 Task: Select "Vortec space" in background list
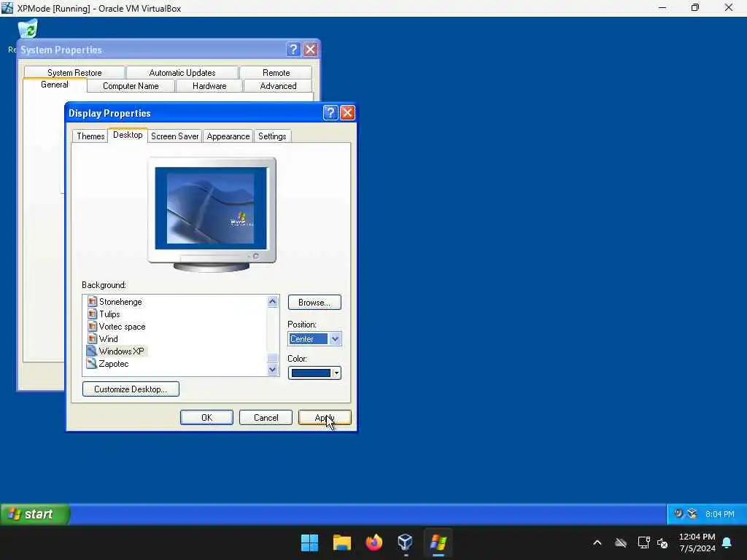122,327
